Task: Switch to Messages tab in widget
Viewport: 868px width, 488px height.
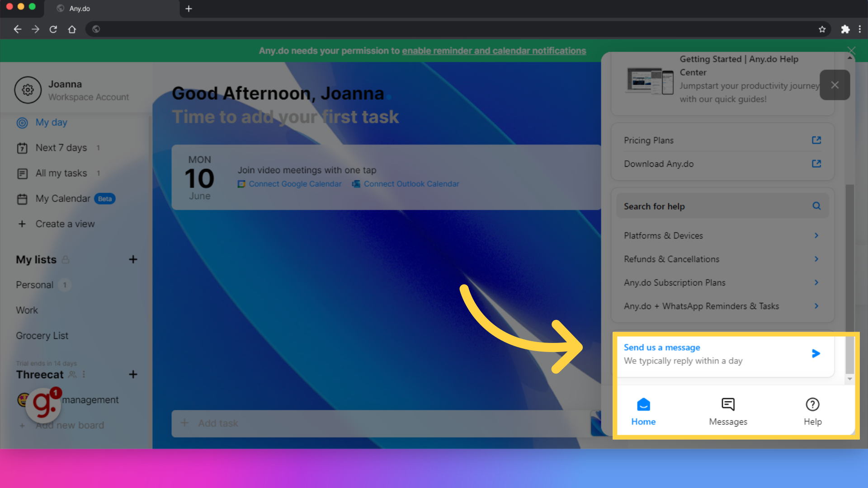Action: [x=728, y=412]
